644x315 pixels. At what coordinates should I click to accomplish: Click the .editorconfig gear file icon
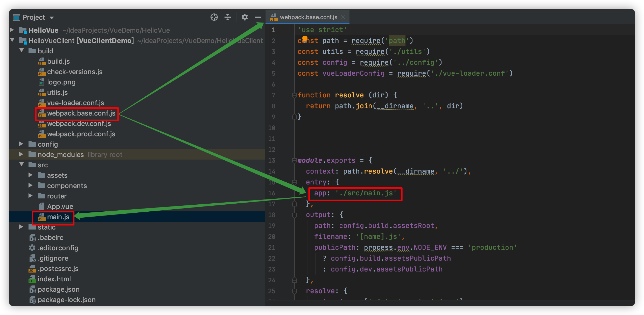pos(32,248)
